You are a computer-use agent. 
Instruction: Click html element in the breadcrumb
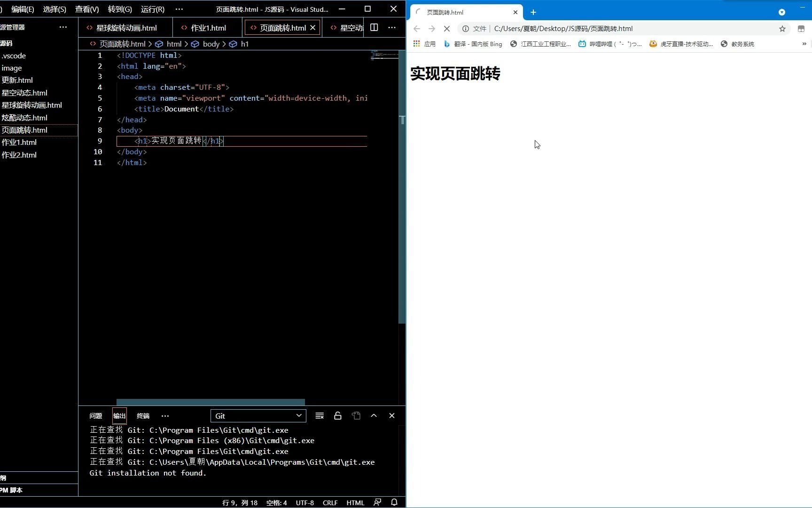[174, 44]
